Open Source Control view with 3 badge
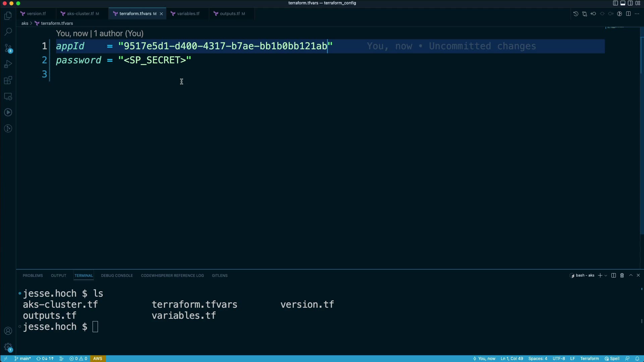The image size is (644, 362). tap(8, 48)
